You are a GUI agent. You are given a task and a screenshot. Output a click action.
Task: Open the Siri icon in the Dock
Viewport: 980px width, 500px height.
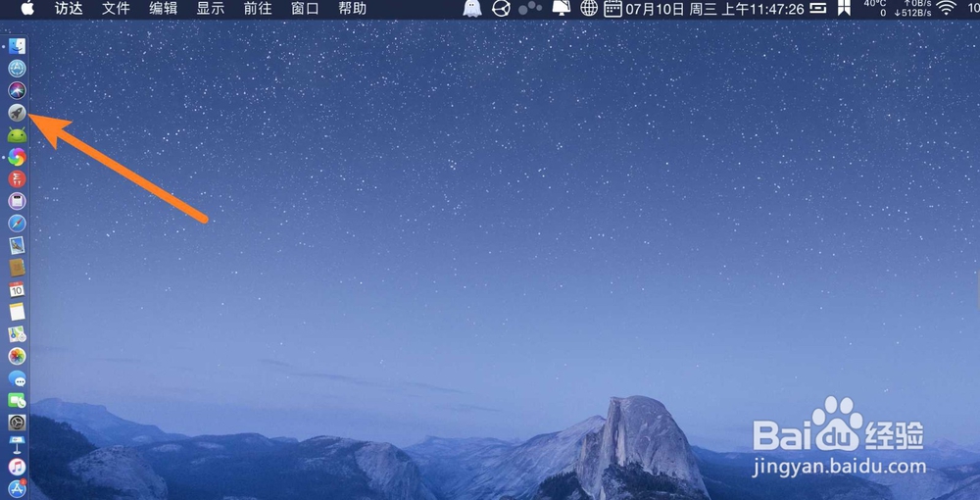coord(17,90)
